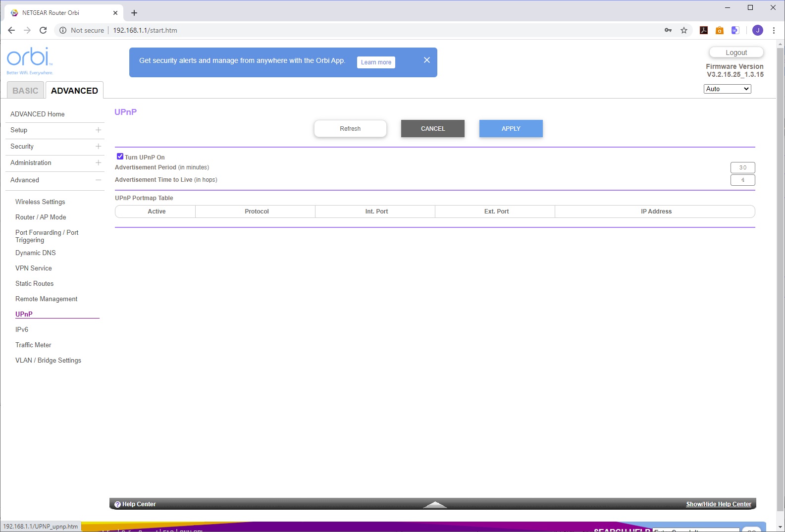
Task: Open Traffic Meter
Action: 33,345
